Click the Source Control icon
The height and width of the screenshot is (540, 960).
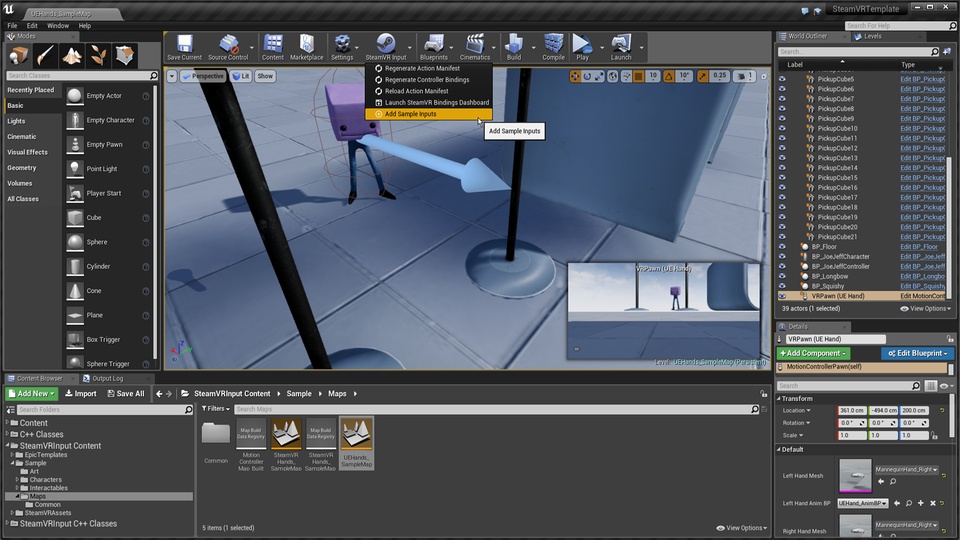click(x=229, y=45)
